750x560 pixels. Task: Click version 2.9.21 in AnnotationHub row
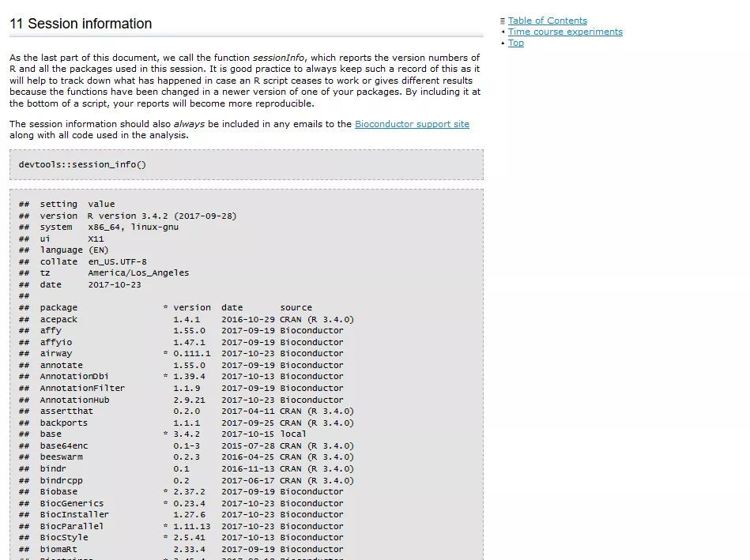click(189, 400)
